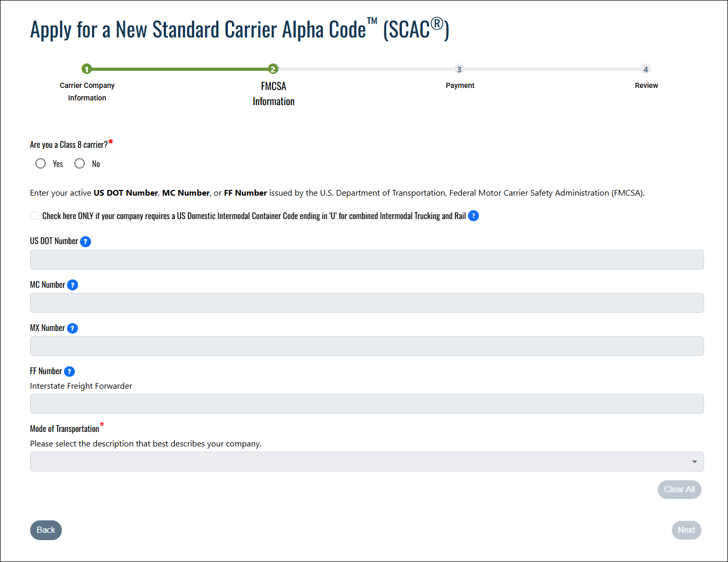Click the Clear All button
The width and height of the screenshot is (728, 562).
pos(679,490)
